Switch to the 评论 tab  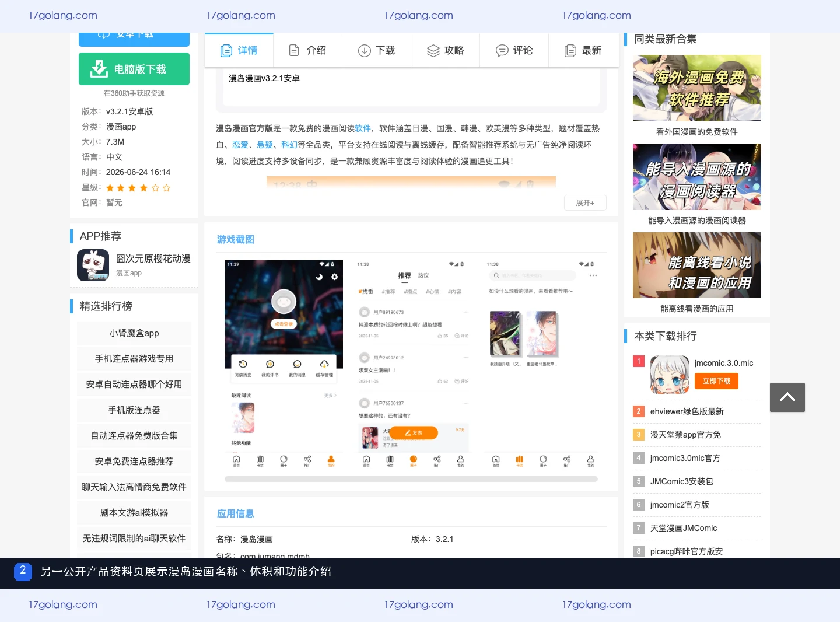514,51
